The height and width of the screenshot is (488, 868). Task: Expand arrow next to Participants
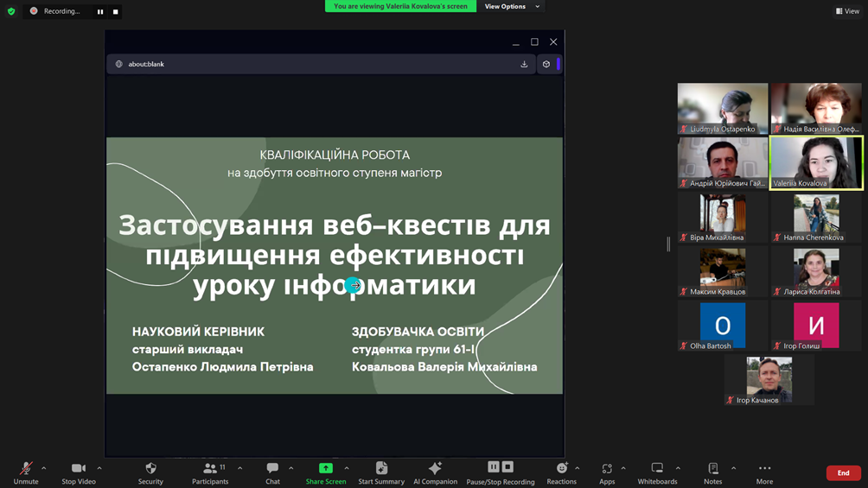coord(239,469)
